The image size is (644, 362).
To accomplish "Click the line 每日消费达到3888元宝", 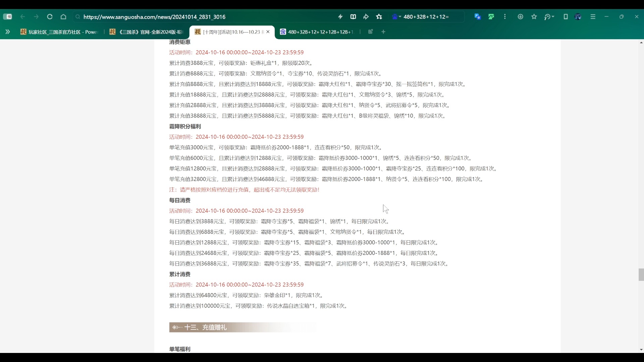I will pyautogui.click(x=280, y=221).
